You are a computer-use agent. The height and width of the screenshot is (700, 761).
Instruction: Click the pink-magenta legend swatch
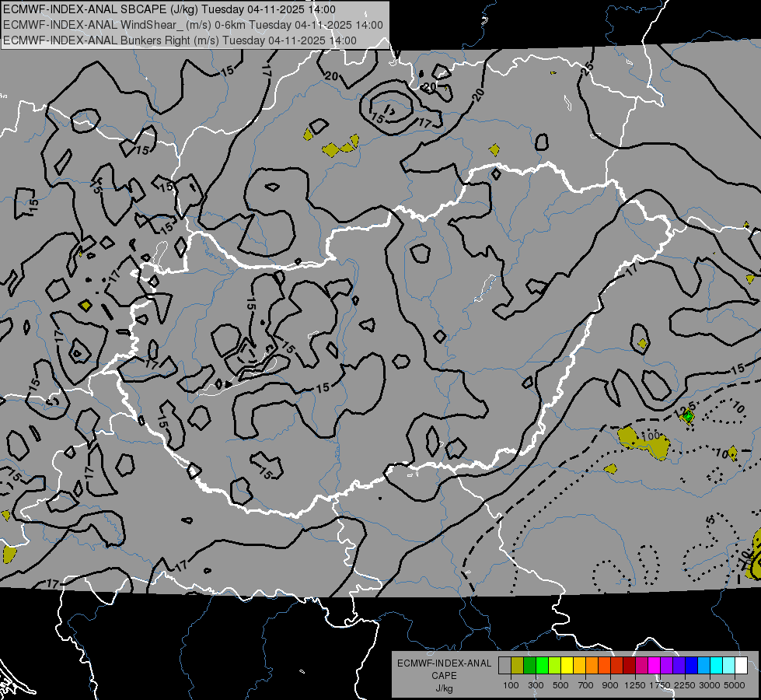coord(641,665)
